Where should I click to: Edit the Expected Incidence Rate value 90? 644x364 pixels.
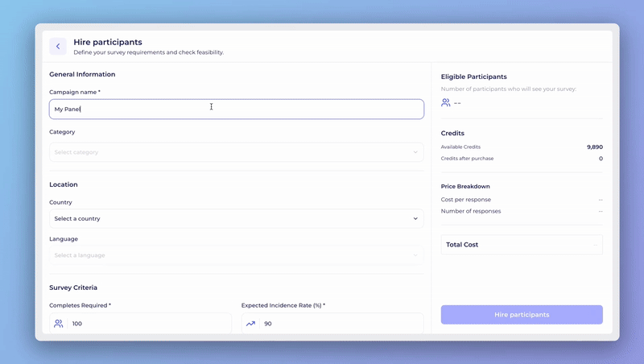pos(332,323)
